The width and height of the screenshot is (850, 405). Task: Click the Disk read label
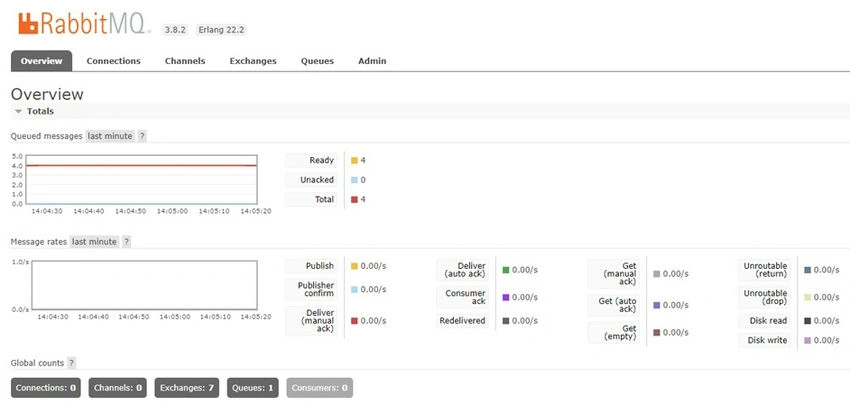[765, 321]
